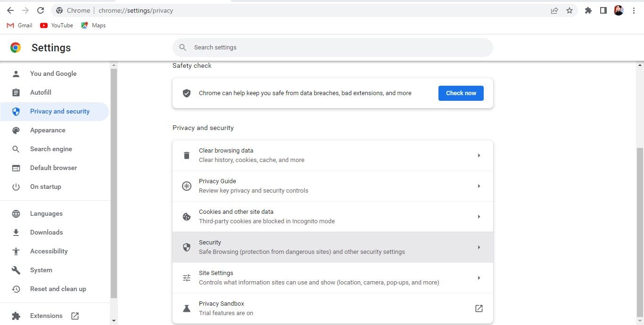Screen dimensions: 644x325
Task: Open the Gmail bookmark shortcut
Action: 19,25
